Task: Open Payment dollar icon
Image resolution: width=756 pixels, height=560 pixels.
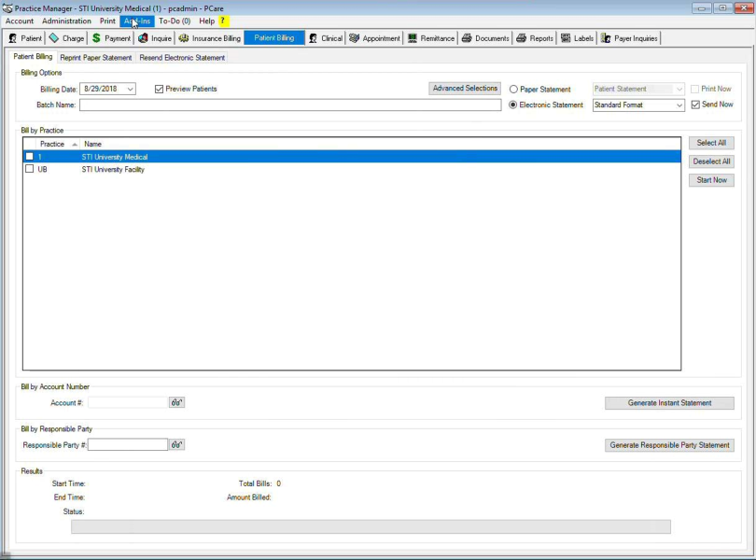Action: pyautogui.click(x=96, y=38)
